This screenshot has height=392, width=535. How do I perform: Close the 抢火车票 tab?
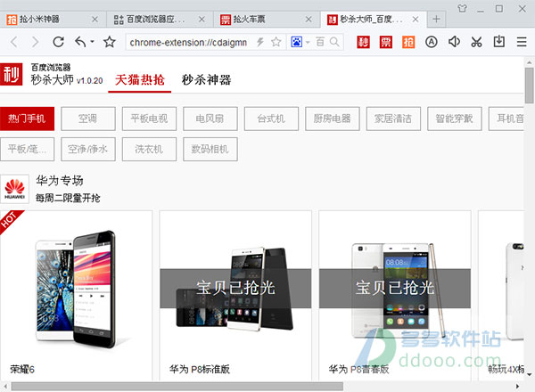(x=309, y=20)
